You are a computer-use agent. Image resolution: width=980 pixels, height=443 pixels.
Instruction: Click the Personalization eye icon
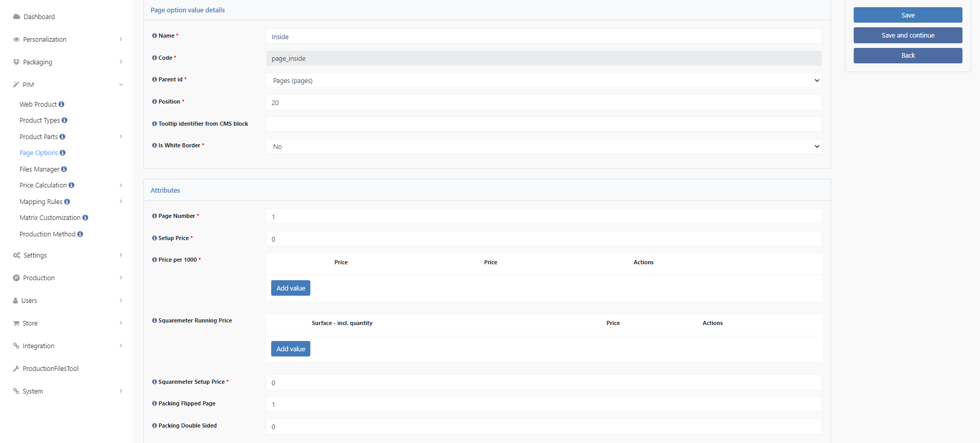coord(16,39)
